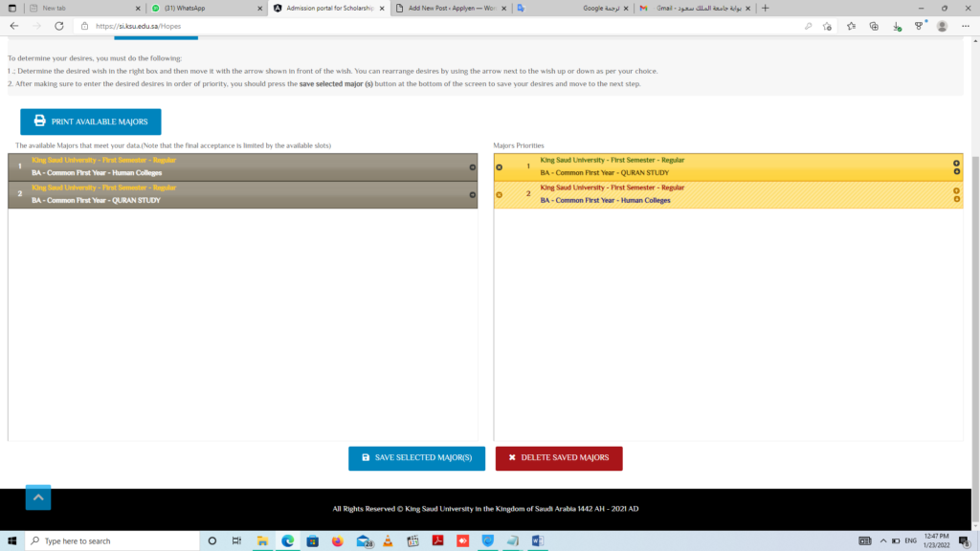Open browser Settings and more menu

[x=966, y=26]
